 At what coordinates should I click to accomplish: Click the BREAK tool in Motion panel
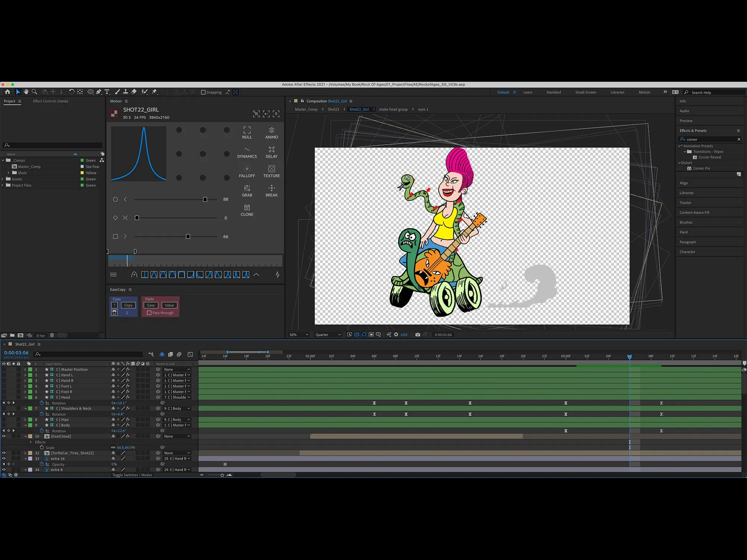[x=272, y=191]
